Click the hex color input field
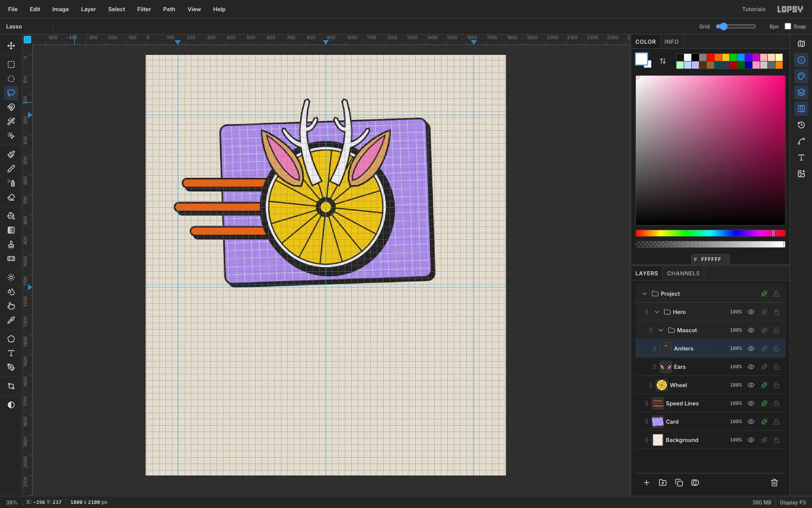The height and width of the screenshot is (508, 812). [x=710, y=259]
